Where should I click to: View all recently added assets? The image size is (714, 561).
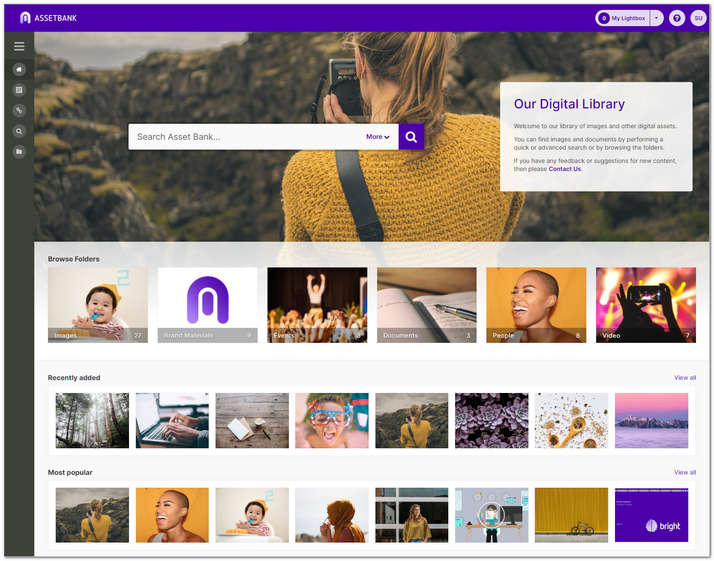click(685, 378)
